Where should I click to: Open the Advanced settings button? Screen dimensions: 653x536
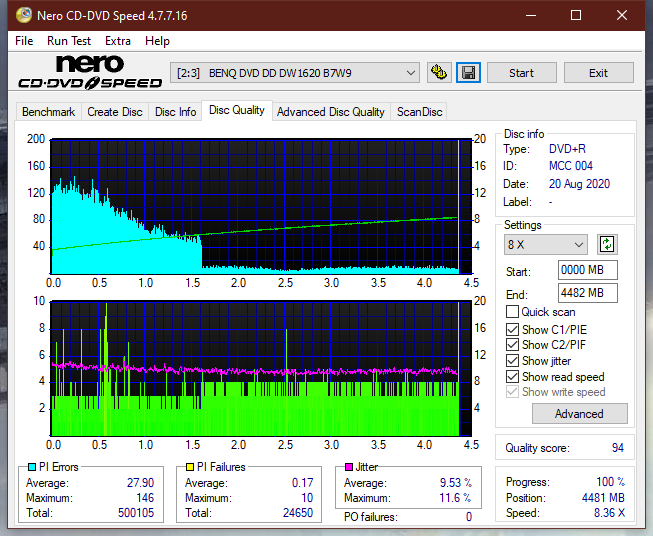579,414
